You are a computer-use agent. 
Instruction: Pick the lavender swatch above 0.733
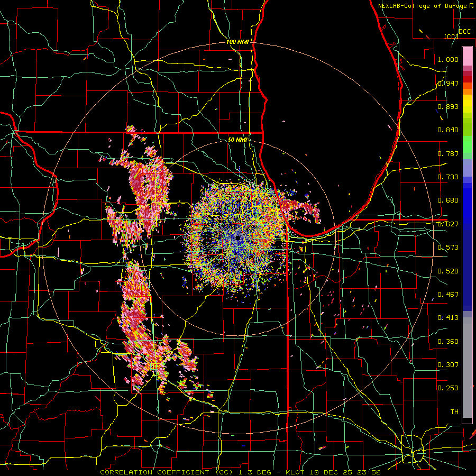467,168
